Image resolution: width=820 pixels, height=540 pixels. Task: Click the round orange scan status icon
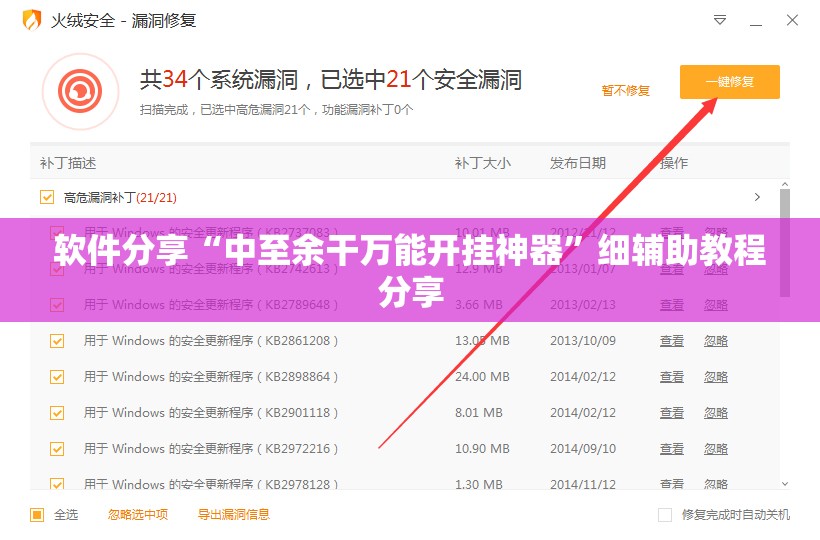coord(81,91)
